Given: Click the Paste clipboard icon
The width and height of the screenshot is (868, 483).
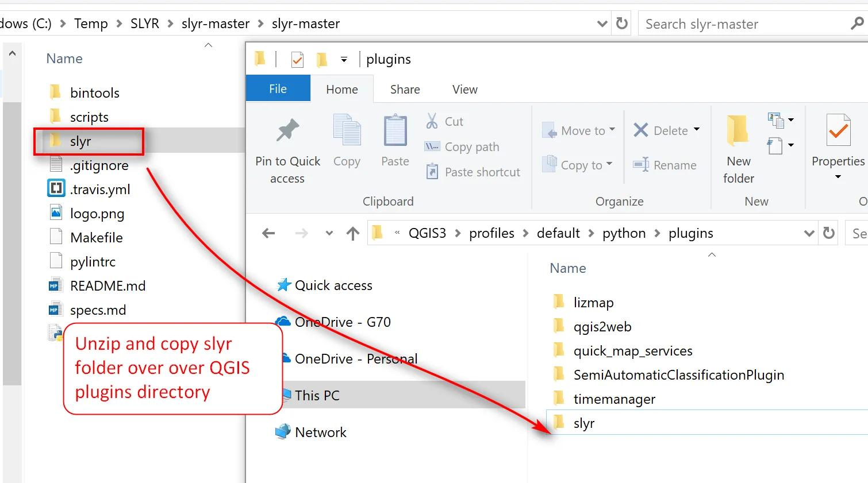Looking at the screenshot, I should (x=395, y=130).
